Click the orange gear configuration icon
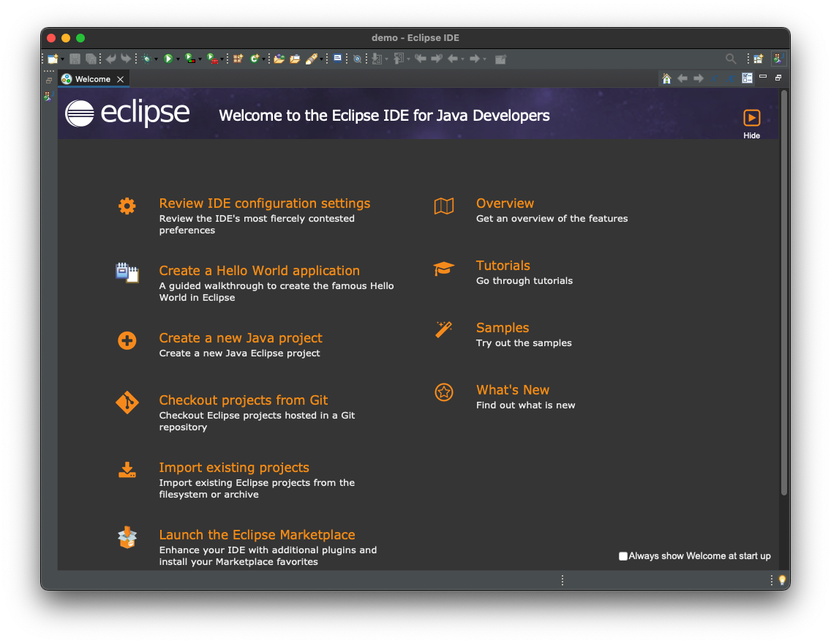 pos(127,206)
